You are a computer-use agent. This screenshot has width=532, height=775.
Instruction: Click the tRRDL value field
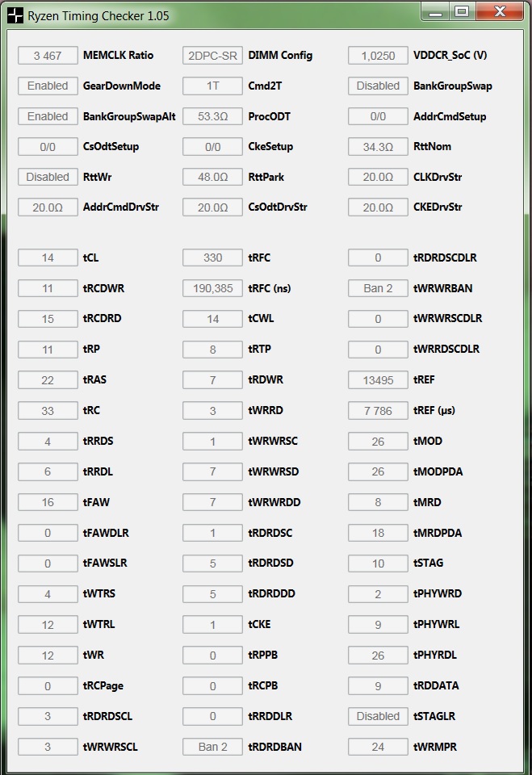48,472
